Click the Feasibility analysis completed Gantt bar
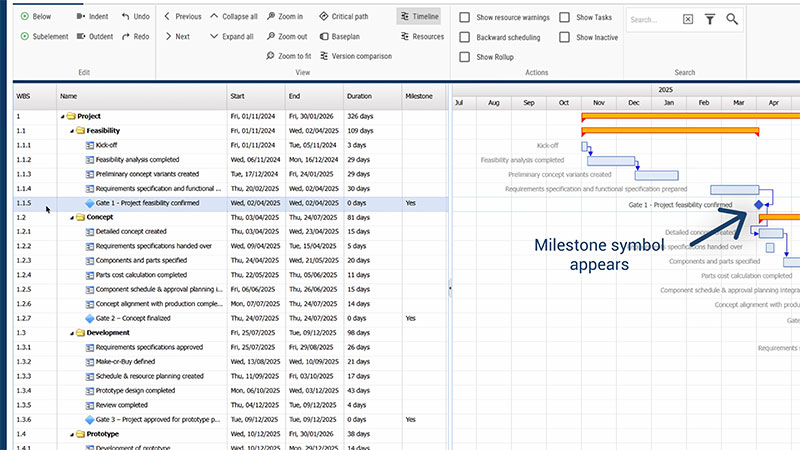The width and height of the screenshot is (800, 450). [x=611, y=161]
